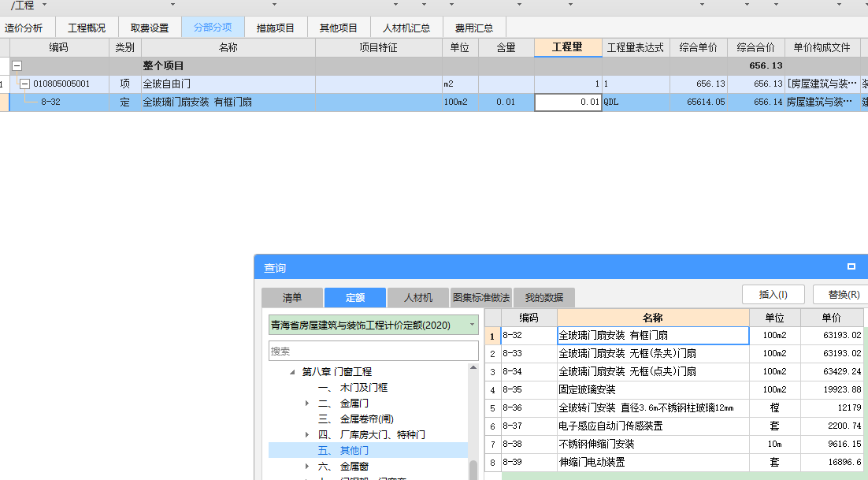Click the 综合单价 column header
This screenshot has height=480, width=868.
coord(699,47)
